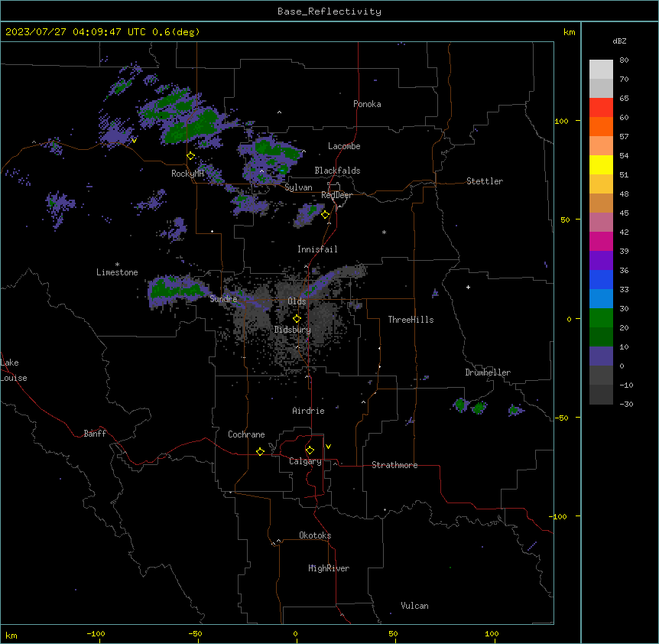
Task: Click the Calgary city label
Action: (305, 461)
